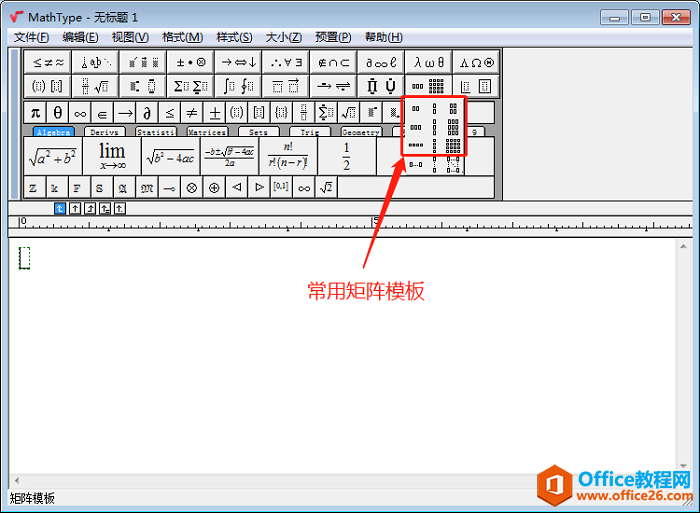Open the fence templates palette
Viewport: 700px width, 513px height.
coord(48,86)
